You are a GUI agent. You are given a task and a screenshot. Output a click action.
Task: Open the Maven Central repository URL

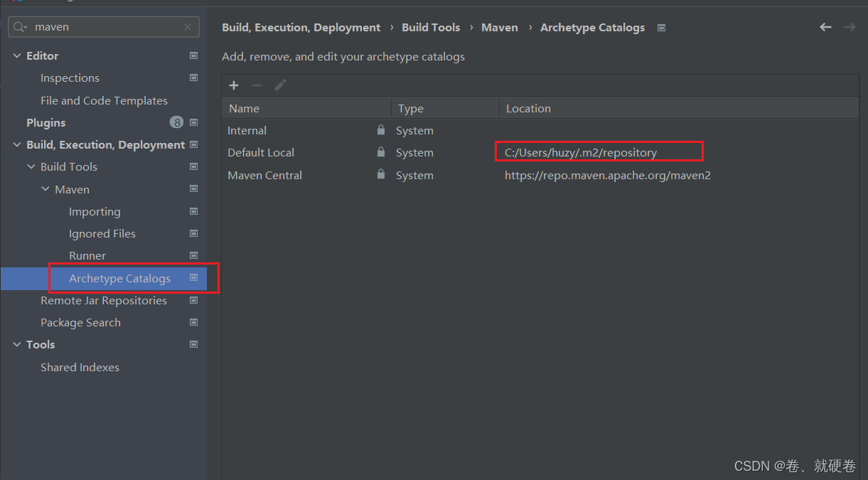coord(607,175)
